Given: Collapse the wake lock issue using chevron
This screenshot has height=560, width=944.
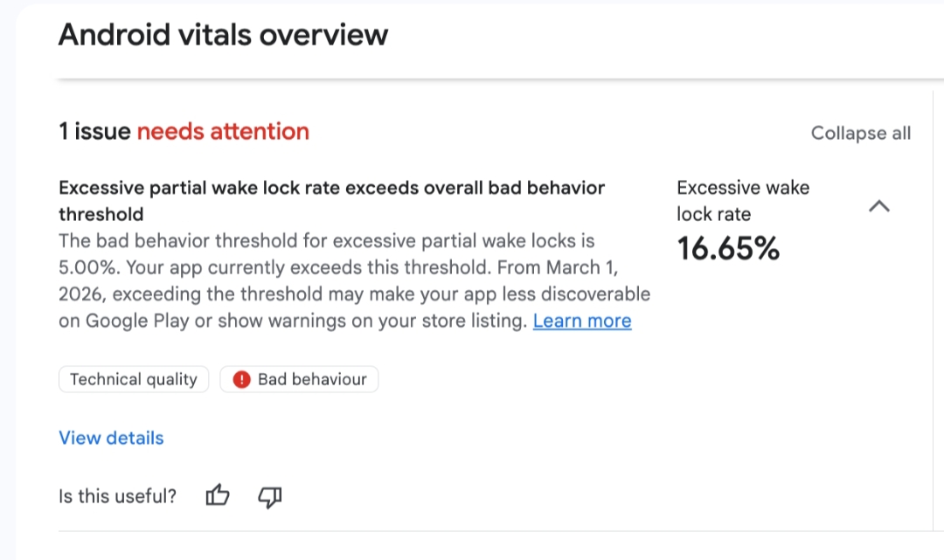Looking at the screenshot, I should (879, 206).
